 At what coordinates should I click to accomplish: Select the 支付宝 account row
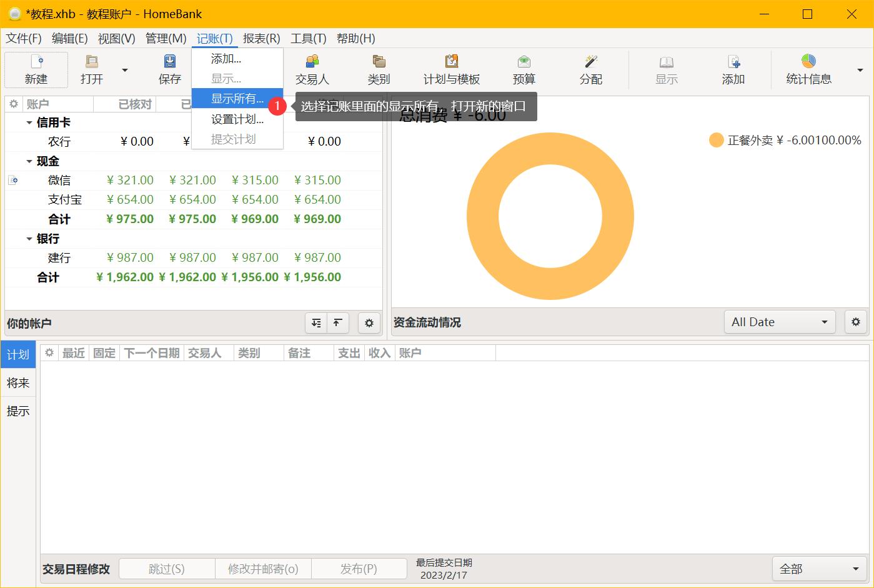coord(65,200)
